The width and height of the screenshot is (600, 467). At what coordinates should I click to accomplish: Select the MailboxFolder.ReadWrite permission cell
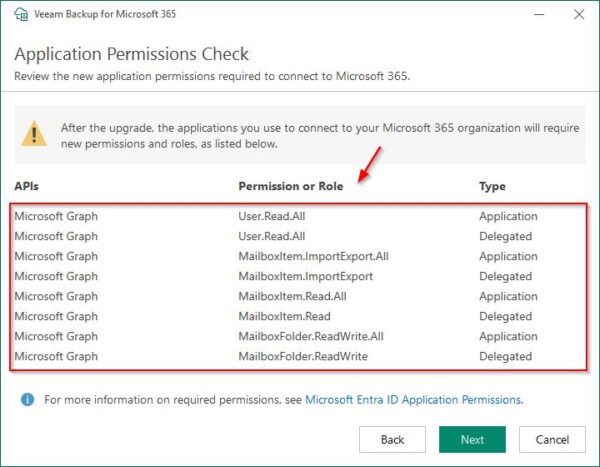[303, 356]
